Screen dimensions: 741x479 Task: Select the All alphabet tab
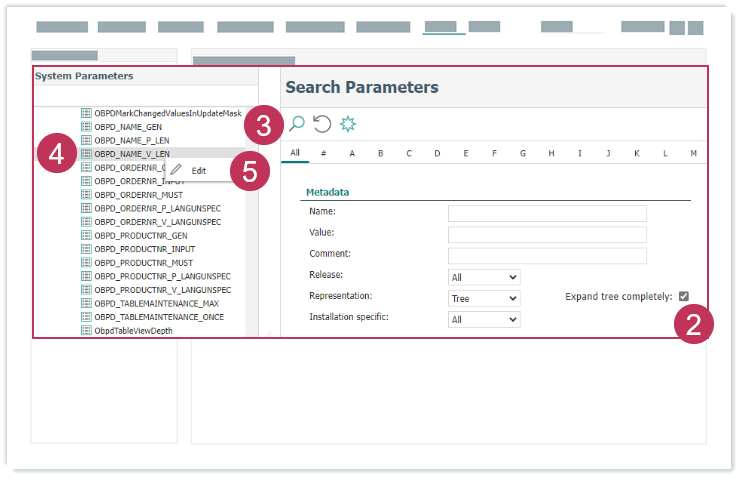[x=294, y=153]
